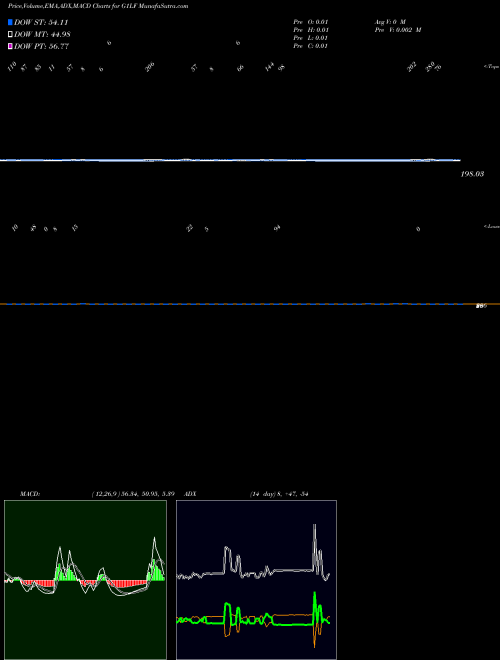500x660 pixels.
Task: Open the ADX indicator chart
Action: [x=256, y=580]
